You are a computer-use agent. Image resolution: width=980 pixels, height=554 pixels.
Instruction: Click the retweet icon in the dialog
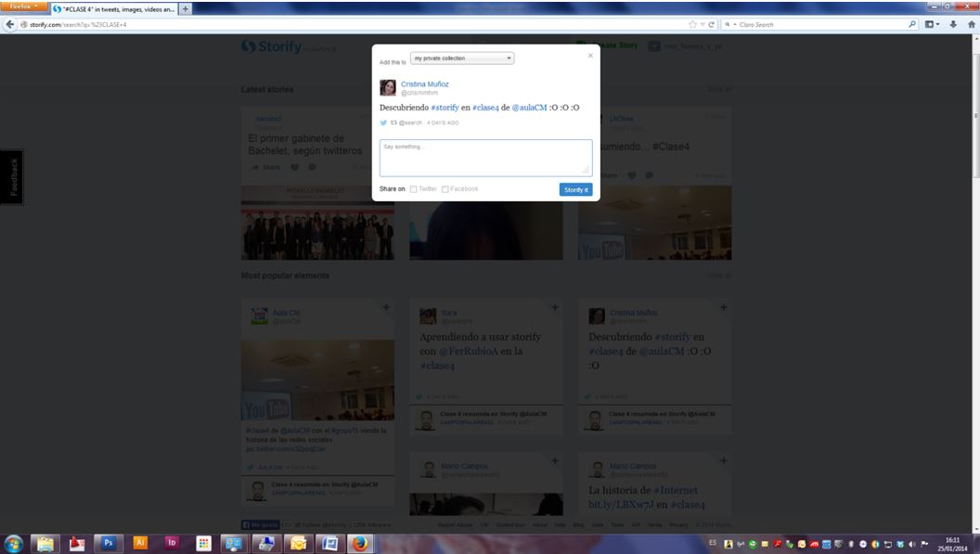click(x=393, y=122)
